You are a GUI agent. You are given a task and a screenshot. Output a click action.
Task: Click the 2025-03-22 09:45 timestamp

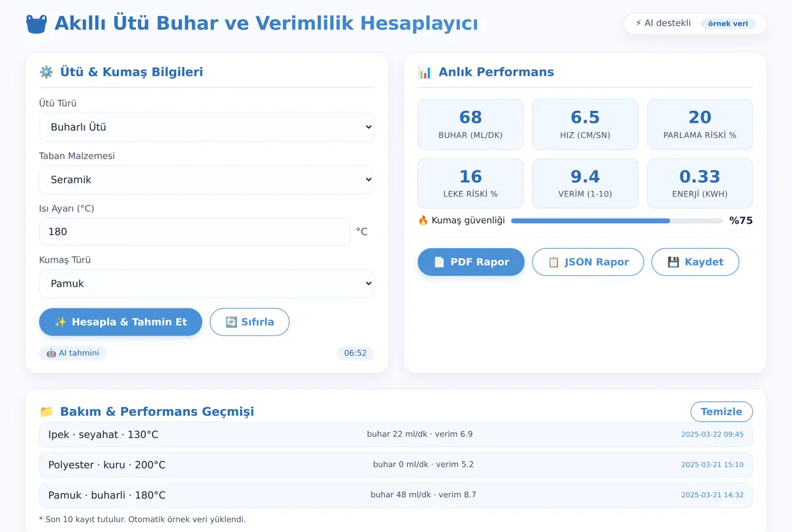(712, 434)
